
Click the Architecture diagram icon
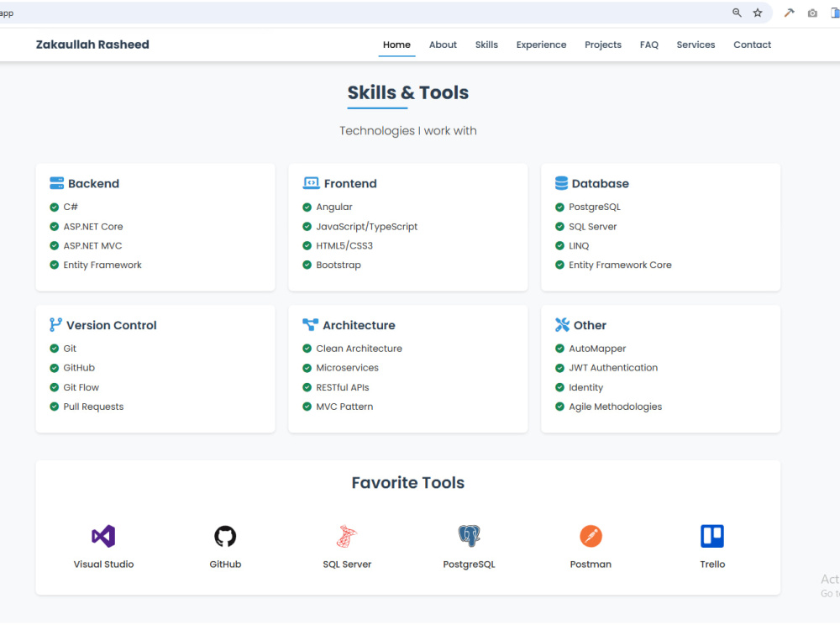[x=310, y=324]
